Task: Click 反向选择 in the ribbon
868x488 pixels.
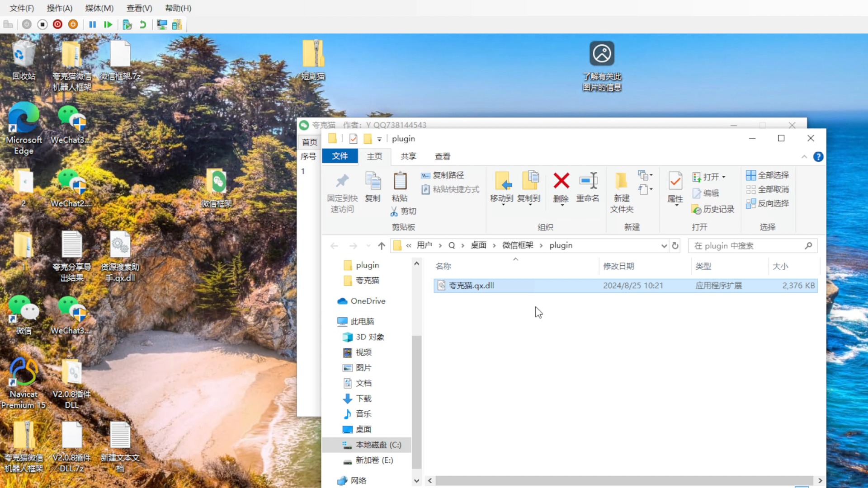Action: (x=767, y=203)
